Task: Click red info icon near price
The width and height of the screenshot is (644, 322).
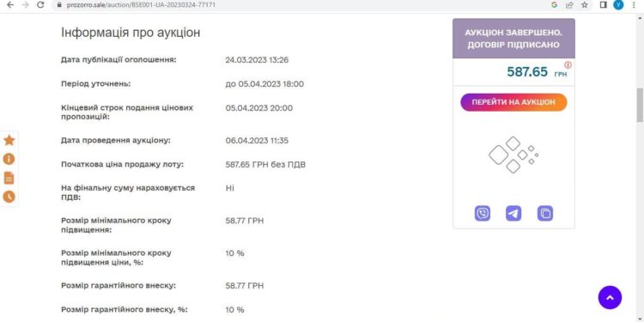Action: point(568,65)
